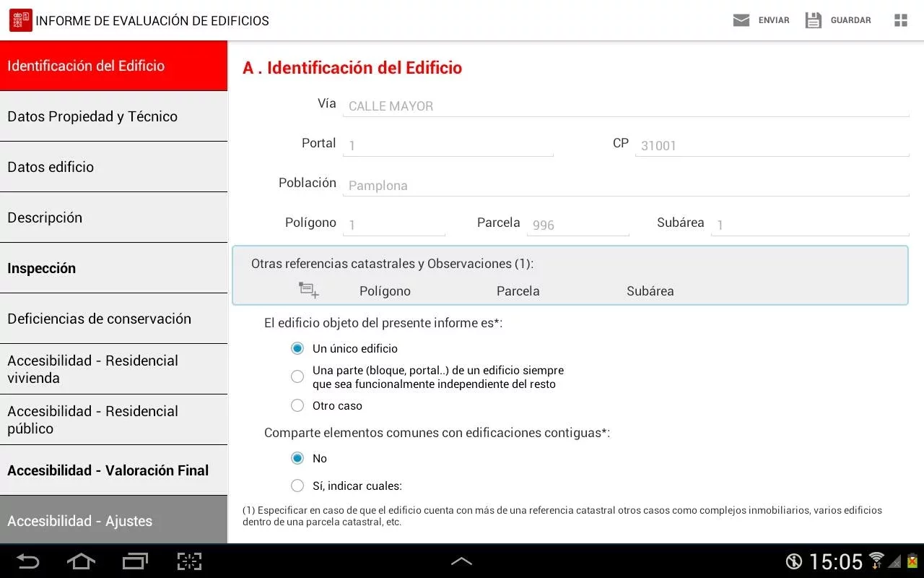This screenshot has width=924, height=578.
Task: Tap the blocked status icon near clock
Action: (794, 561)
